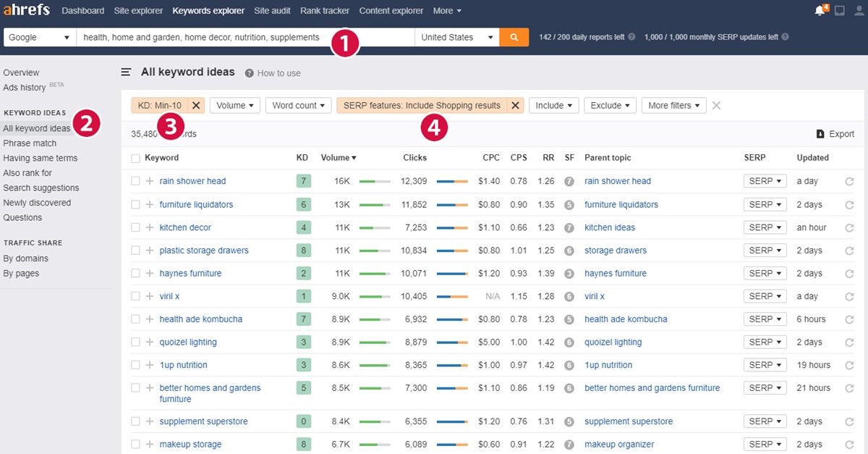Remove the KD: Min-10 filter
The image size is (868, 454).
[x=197, y=105]
